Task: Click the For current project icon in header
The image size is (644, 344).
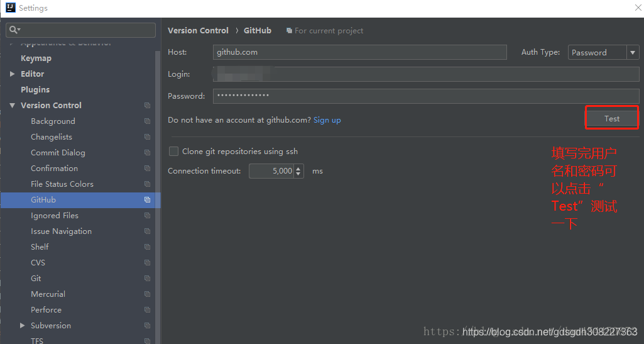Action: [289, 31]
